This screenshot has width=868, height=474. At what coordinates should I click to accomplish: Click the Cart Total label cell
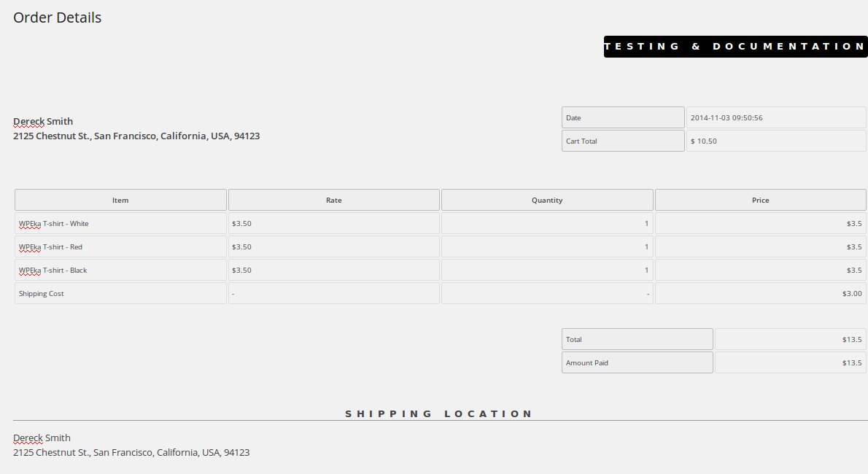623,141
